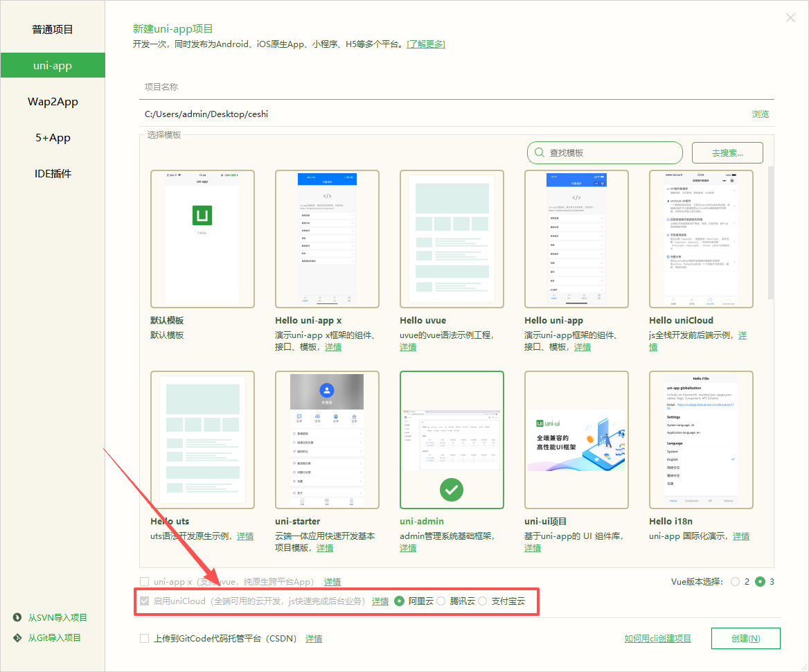Screen dimensions: 809x672
Task: Select 支付宝云 radio button
Action: coord(483,601)
